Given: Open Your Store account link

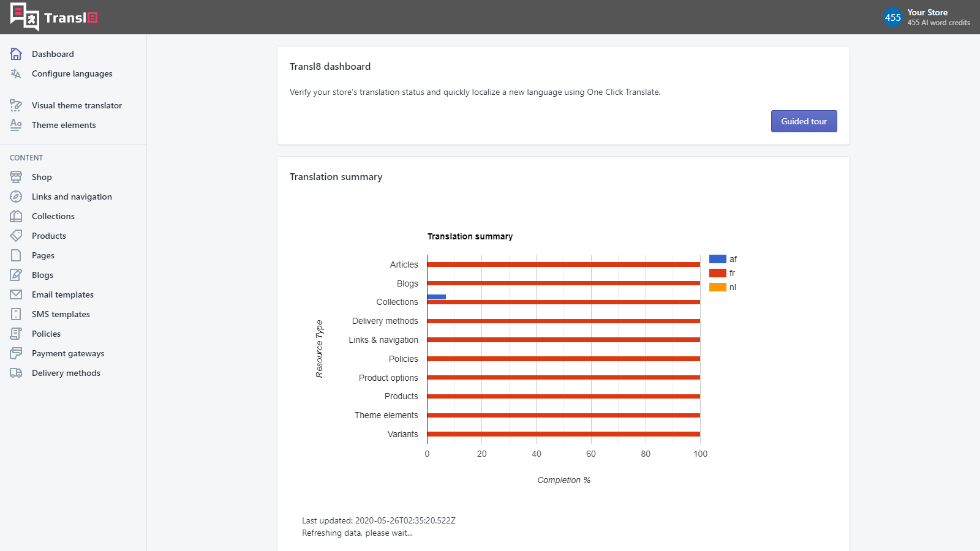Looking at the screenshot, I should 927,12.
